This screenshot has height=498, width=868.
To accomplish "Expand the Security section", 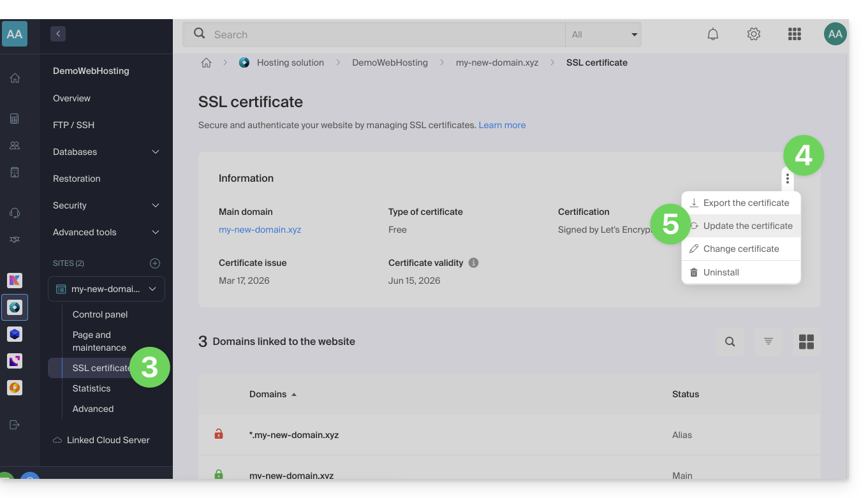I will (155, 205).
